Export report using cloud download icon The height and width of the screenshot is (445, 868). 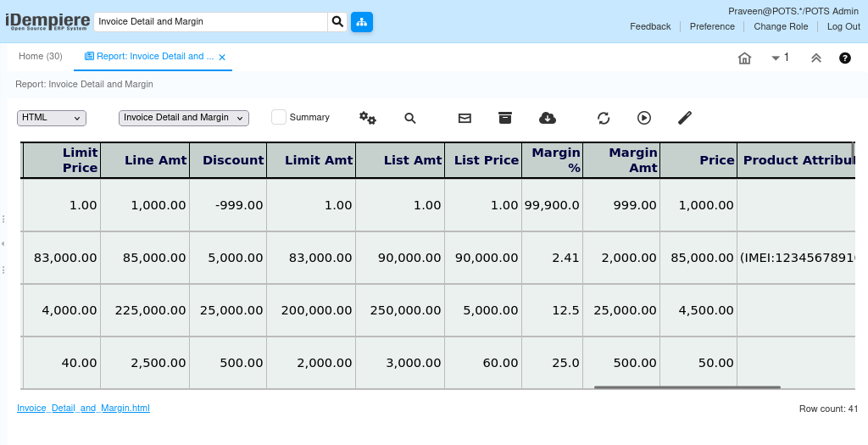point(548,118)
